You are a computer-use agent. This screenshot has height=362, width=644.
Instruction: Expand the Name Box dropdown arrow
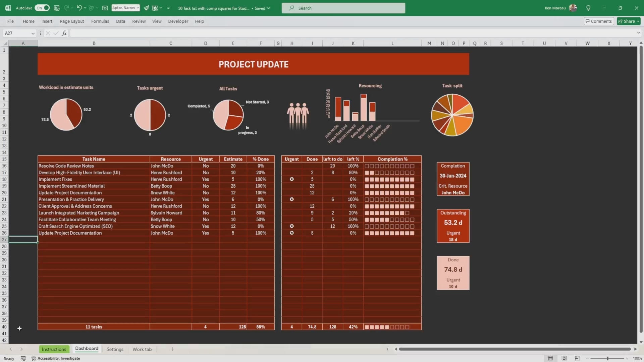(x=33, y=33)
